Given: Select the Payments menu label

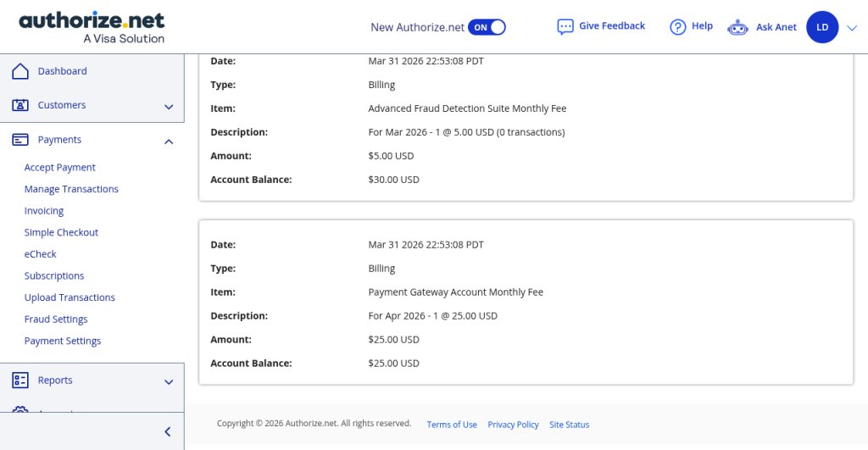Looking at the screenshot, I should pos(59,140).
